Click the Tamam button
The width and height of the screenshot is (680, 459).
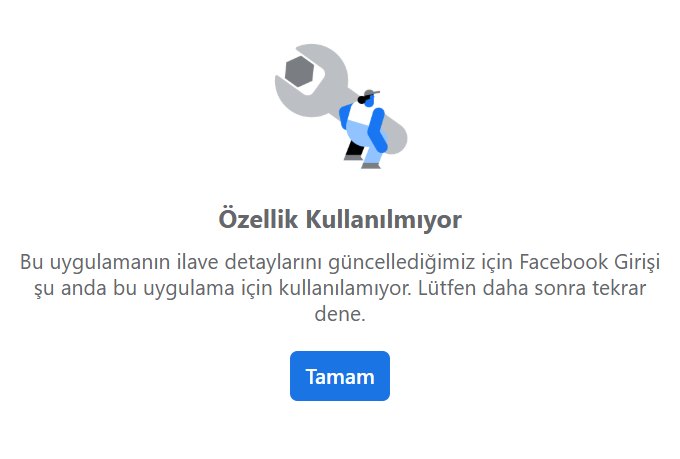[340, 376]
